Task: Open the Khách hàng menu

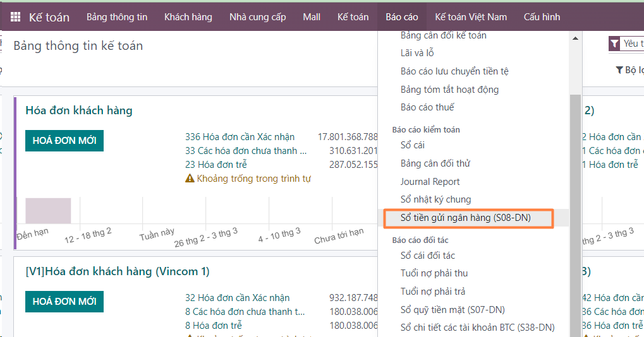Action: [188, 17]
